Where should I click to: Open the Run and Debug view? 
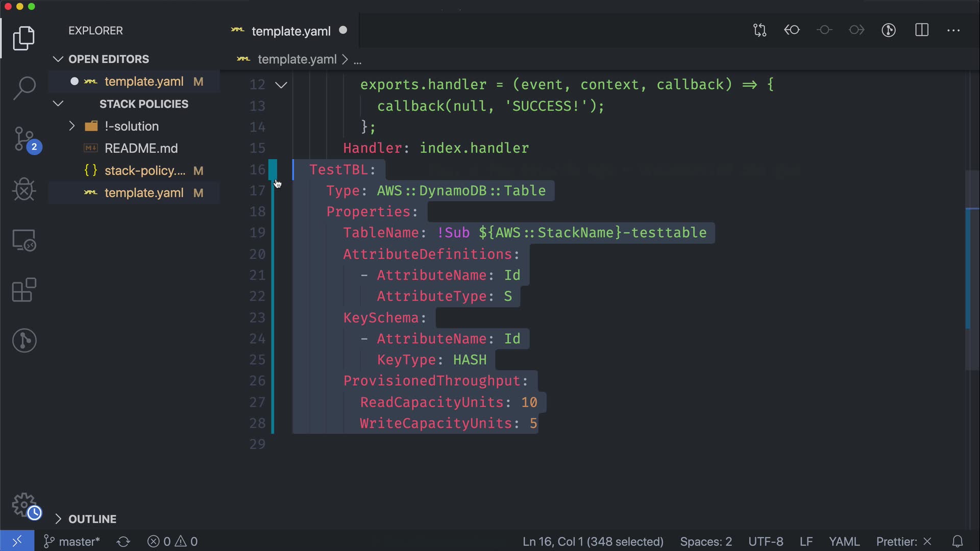click(x=24, y=190)
